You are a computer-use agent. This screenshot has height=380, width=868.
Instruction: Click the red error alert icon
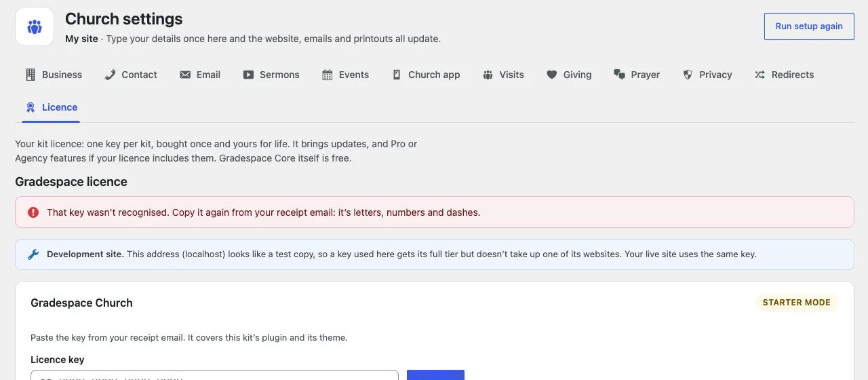pos(33,212)
